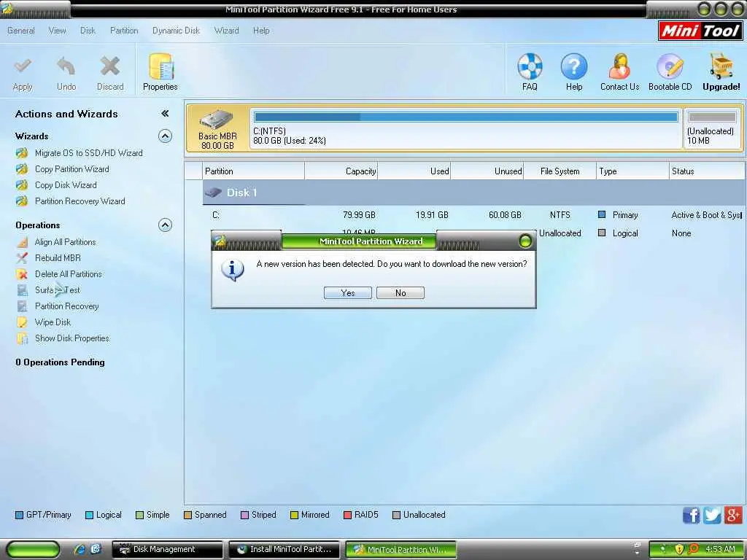Click the Bootable CD icon
The height and width of the screenshot is (560, 747).
click(670, 66)
